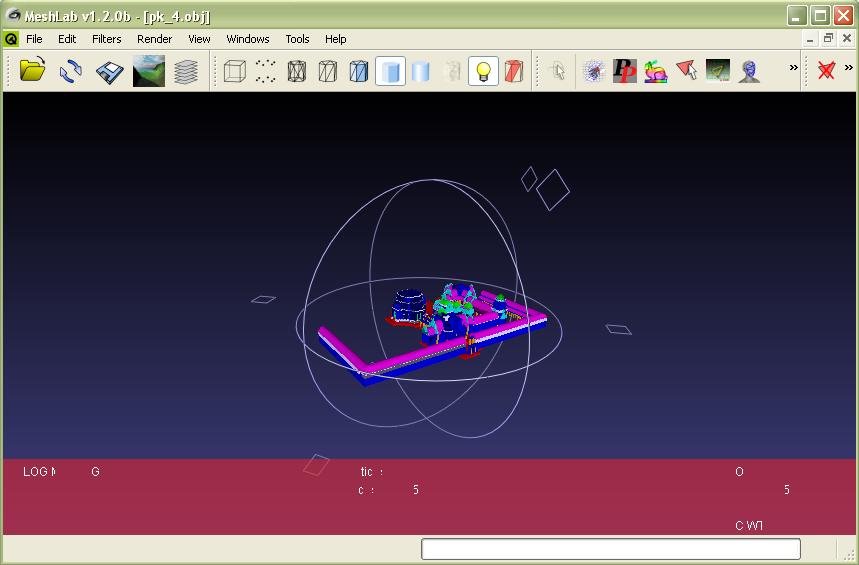Select the Pp pick points tool

point(625,71)
